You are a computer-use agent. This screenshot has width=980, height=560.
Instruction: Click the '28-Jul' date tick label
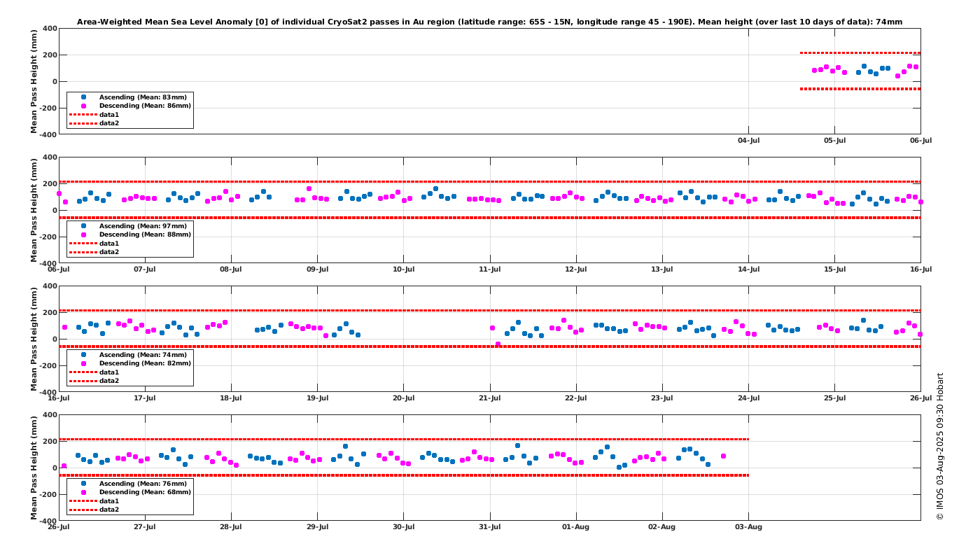click(x=231, y=527)
